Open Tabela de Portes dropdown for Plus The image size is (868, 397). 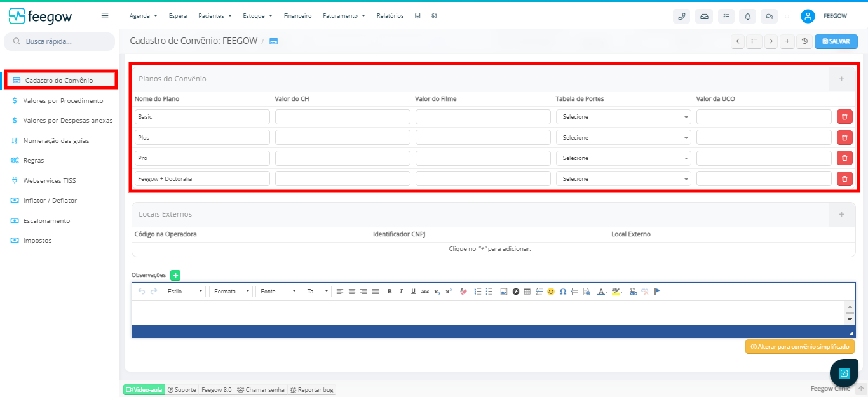coord(623,137)
